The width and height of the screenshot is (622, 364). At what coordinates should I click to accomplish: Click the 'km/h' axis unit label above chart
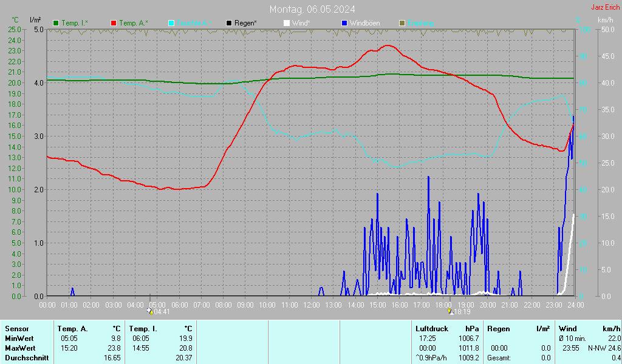(606, 20)
